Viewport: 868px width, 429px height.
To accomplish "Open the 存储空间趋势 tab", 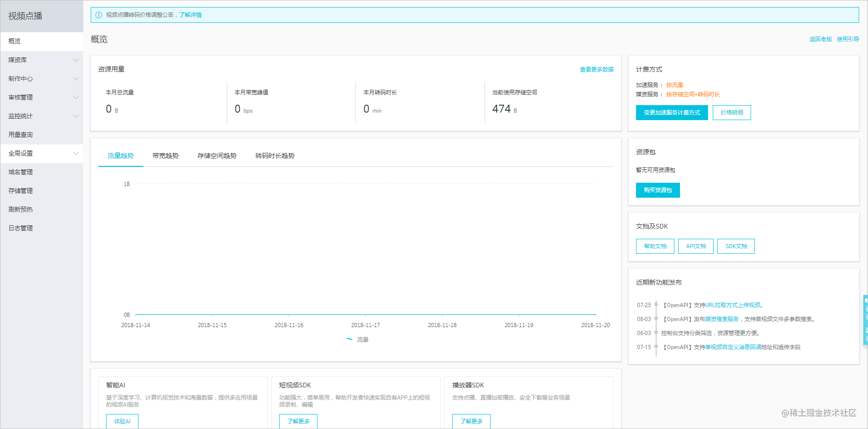I will pos(217,156).
